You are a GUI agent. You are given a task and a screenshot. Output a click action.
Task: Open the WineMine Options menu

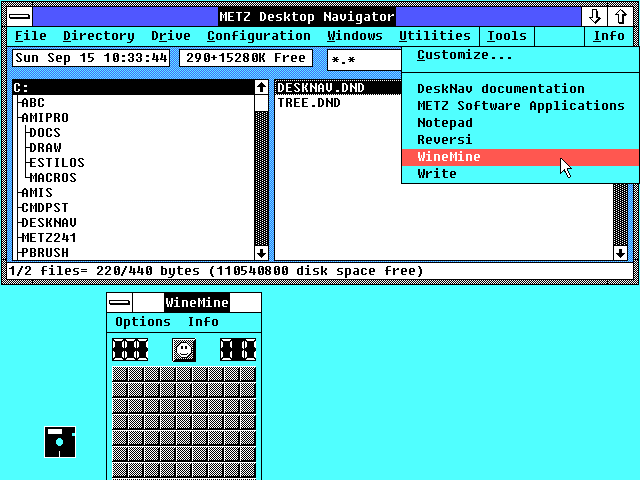[x=143, y=322]
